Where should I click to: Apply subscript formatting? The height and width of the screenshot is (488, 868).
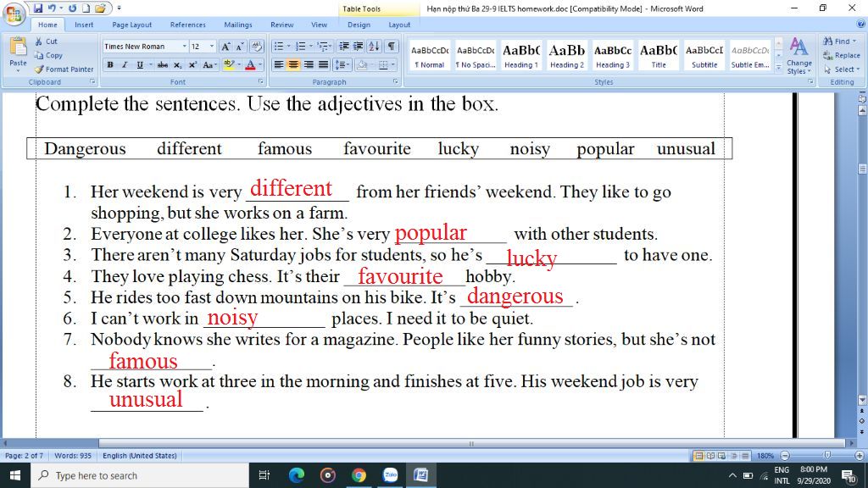(177, 64)
